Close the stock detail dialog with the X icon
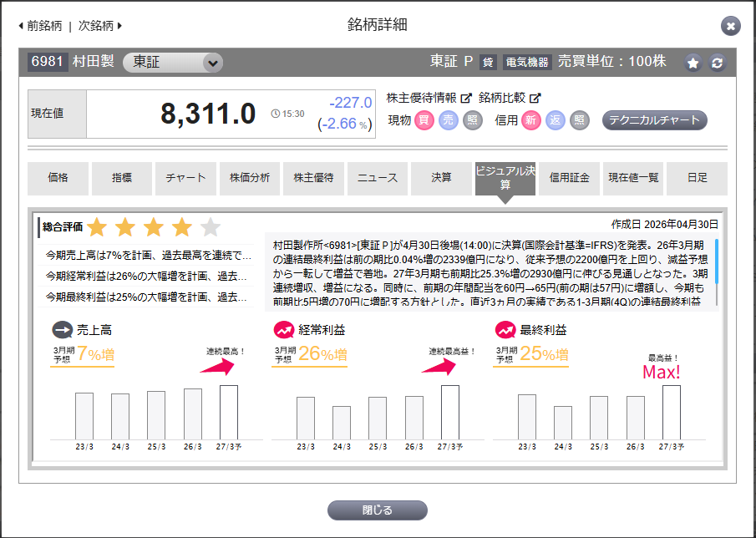Image resolution: width=756 pixels, height=538 pixels. pyautogui.click(x=730, y=26)
